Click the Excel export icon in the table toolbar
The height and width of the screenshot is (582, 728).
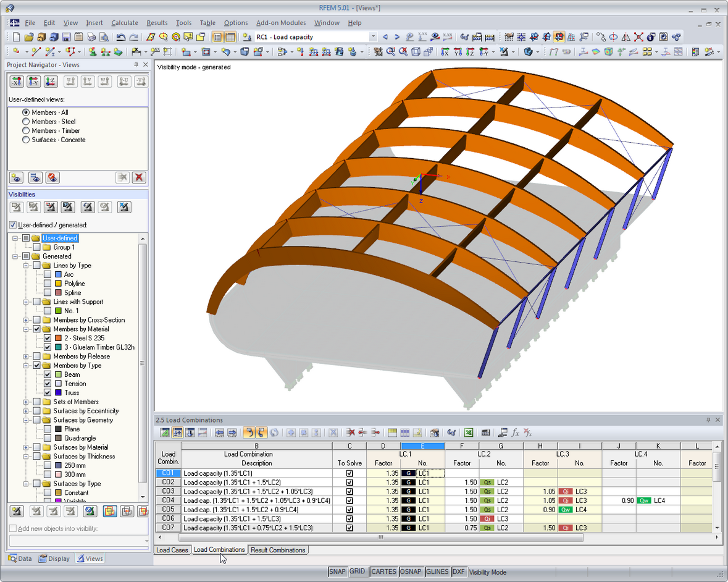coord(469,433)
